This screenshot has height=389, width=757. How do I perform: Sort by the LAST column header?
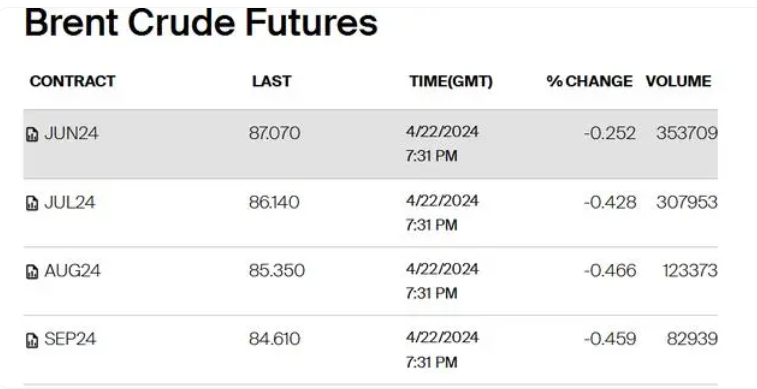click(271, 81)
